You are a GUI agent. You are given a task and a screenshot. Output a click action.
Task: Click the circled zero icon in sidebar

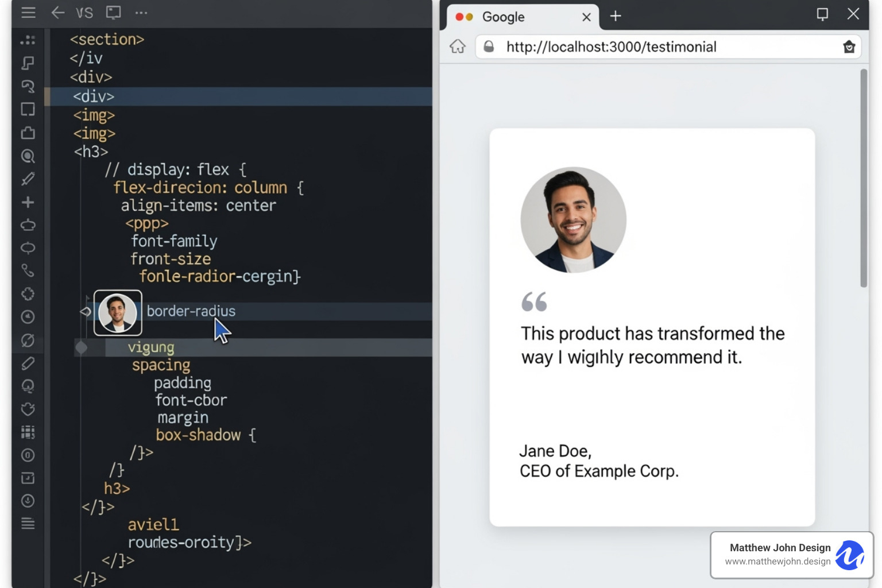[28, 455]
